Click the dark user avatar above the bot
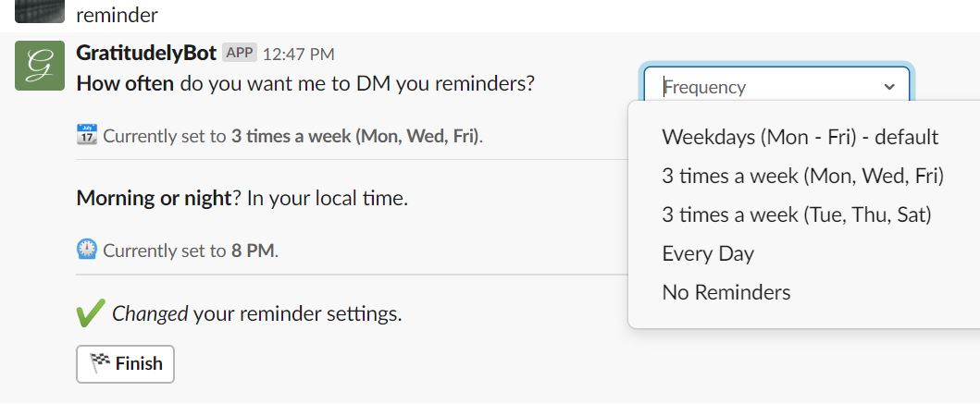Viewport: 980px width, 404px height. coord(40,11)
